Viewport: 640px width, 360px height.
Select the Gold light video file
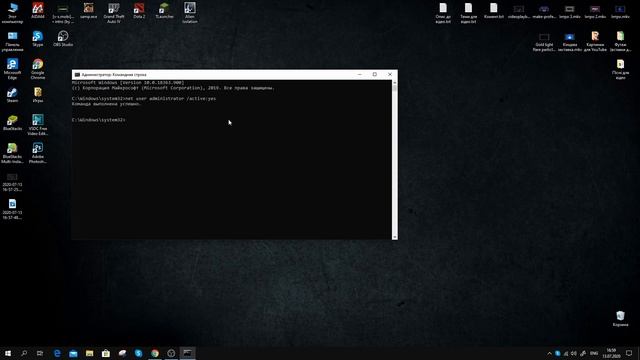pyautogui.click(x=544, y=41)
